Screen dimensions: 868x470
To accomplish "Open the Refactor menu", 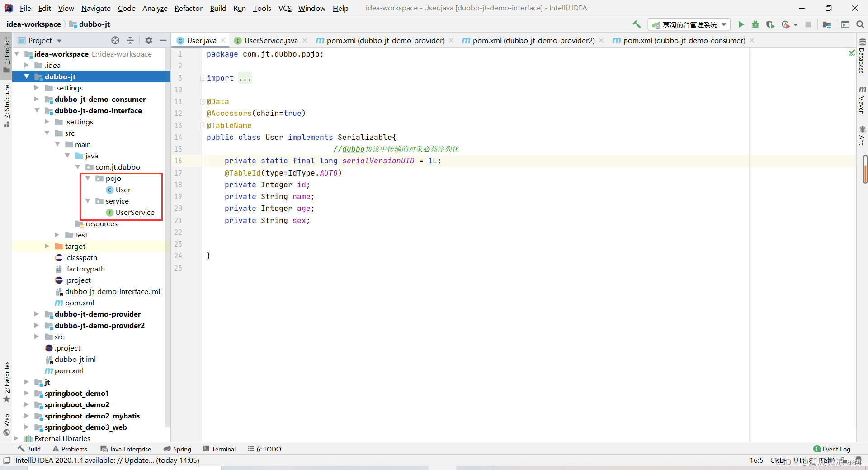I will (188, 8).
